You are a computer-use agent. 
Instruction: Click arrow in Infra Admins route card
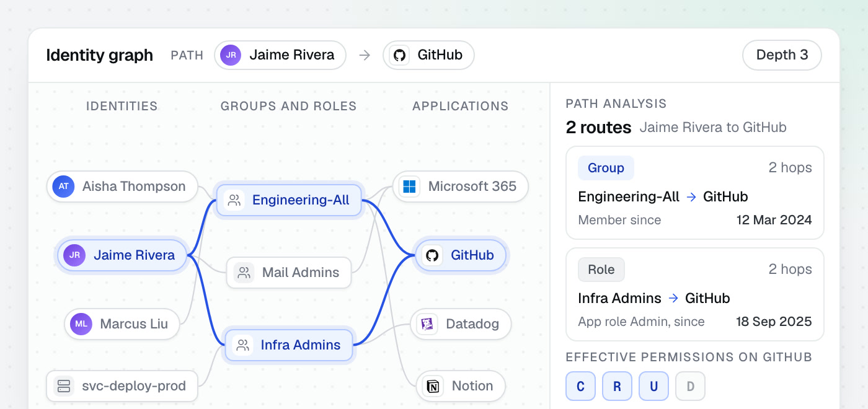[x=673, y=299]
